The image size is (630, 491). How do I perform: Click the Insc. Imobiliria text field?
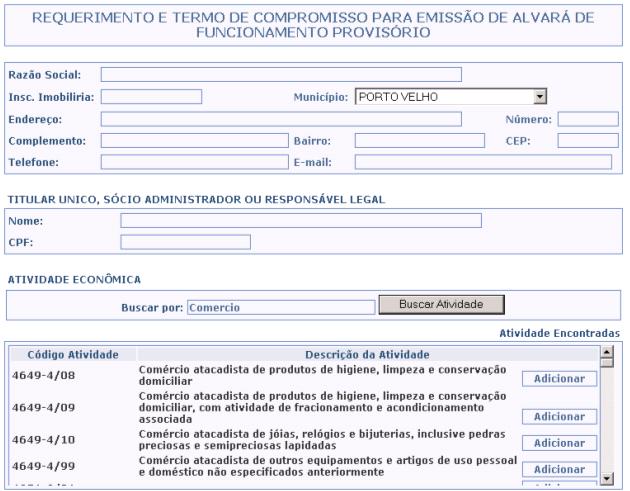pos(151,97)
